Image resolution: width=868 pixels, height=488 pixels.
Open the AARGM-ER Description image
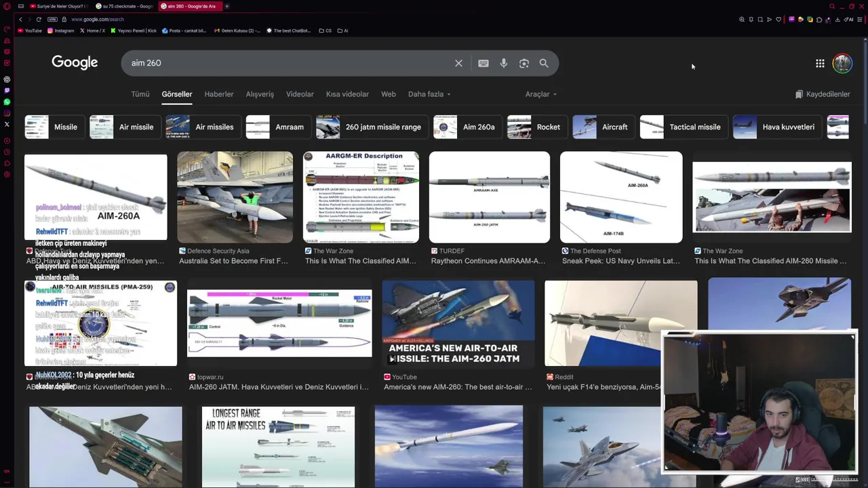361,197
